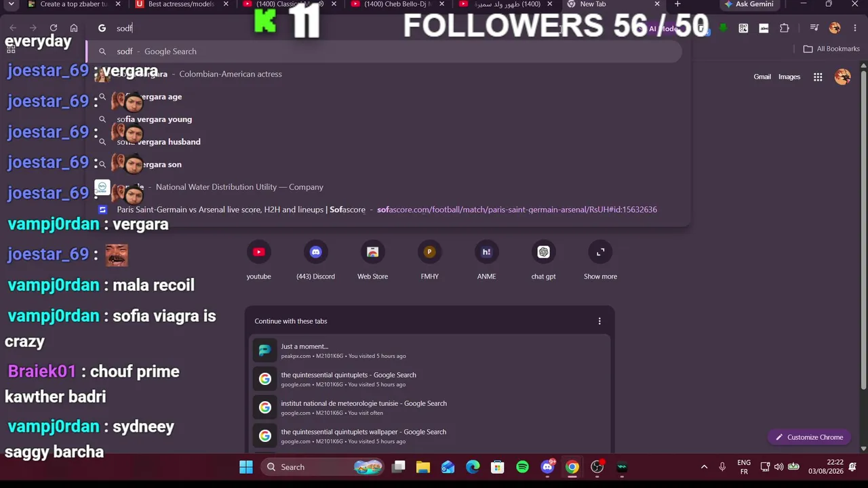This screenshot has width=868, height=488.
Task: Open Spotify from the taskbar
Action: [522, 467]
